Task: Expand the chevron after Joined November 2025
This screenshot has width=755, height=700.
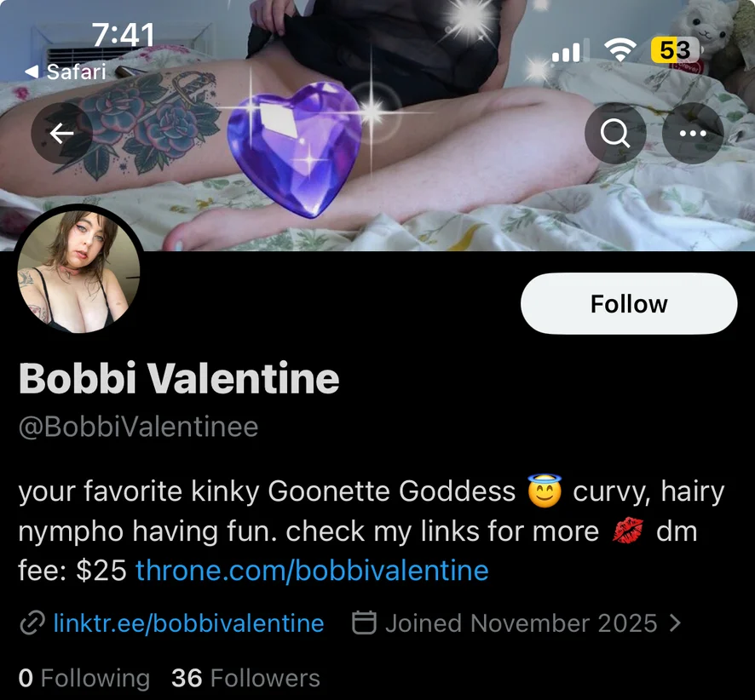Action: [676, 623]
